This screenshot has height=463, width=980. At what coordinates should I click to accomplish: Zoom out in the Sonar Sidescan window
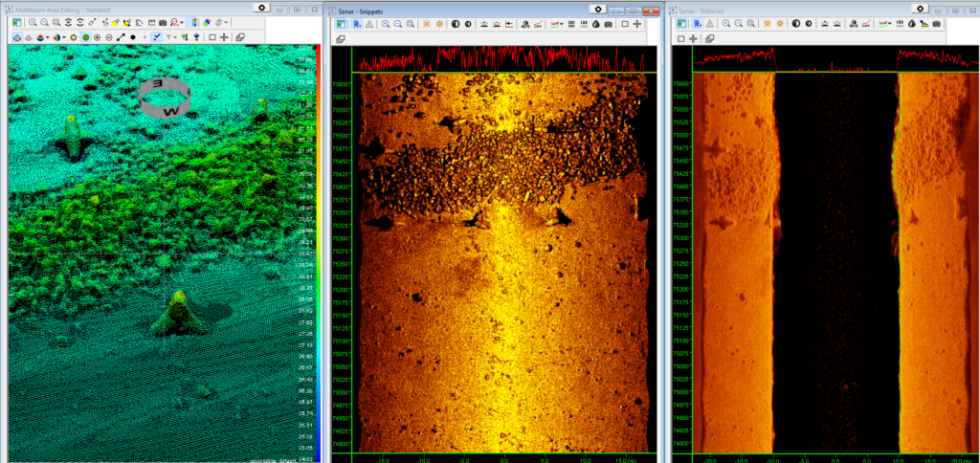[x=738, y=24]
